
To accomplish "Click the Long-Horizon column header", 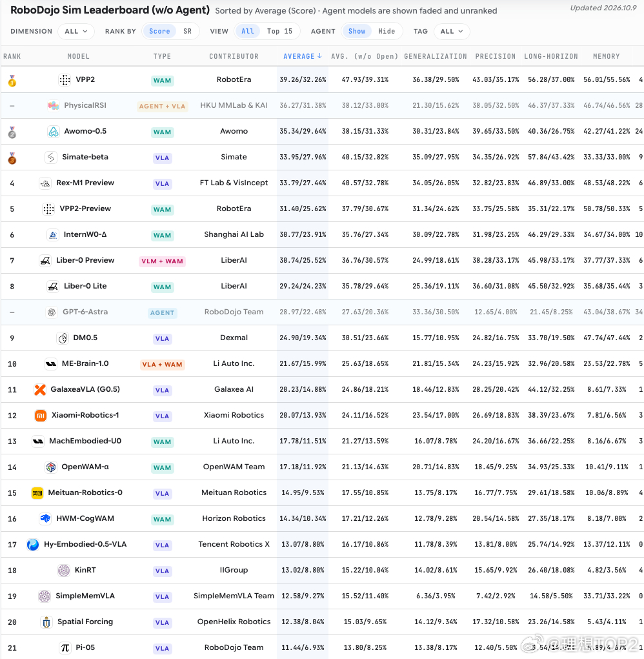I will coord(551,56).
